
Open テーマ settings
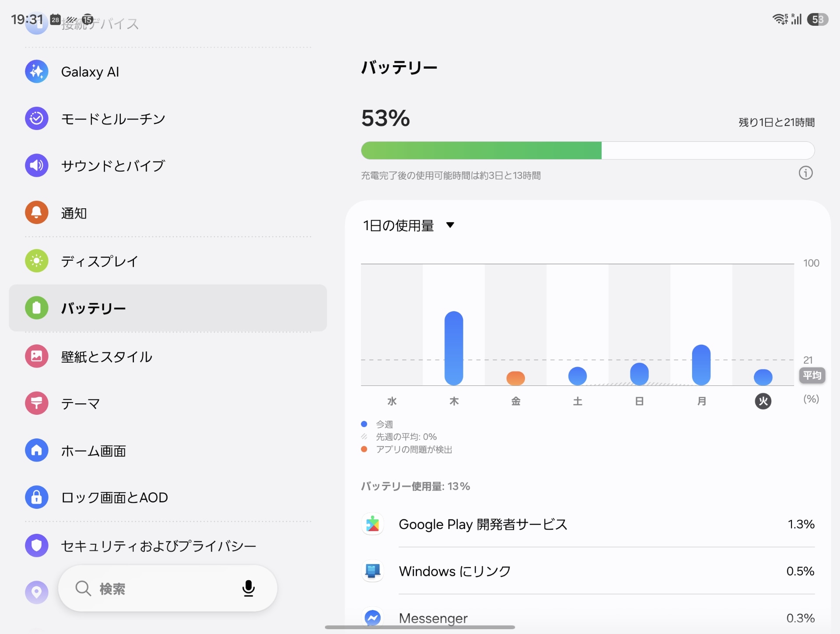tap(168, 403)
